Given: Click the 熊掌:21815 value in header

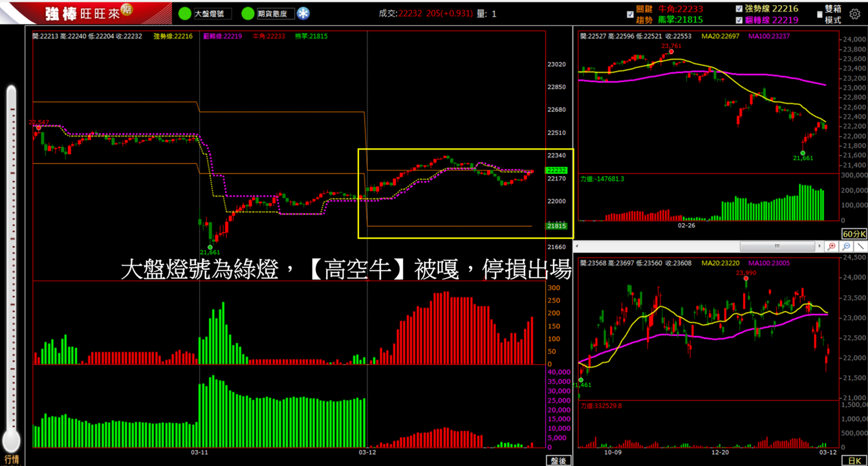Looking at the screenshot, I should coord(680,20).
